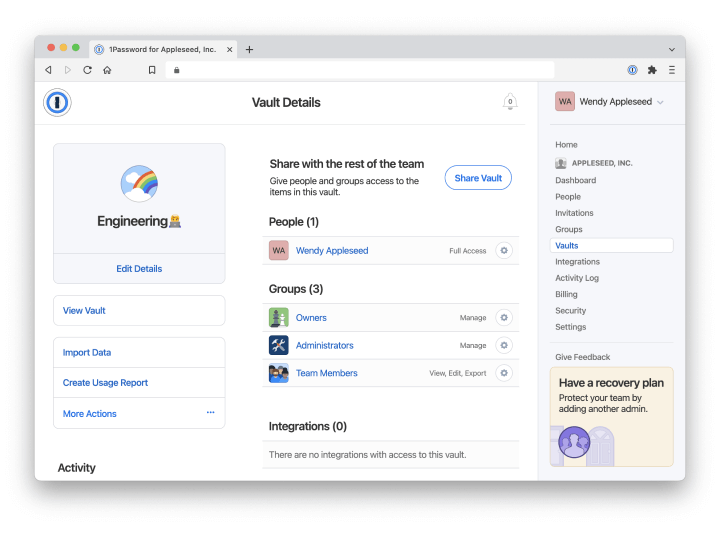Open Billing in the sidebar
The height and width of the screenshot is (539, 720).
pos(566,294)
